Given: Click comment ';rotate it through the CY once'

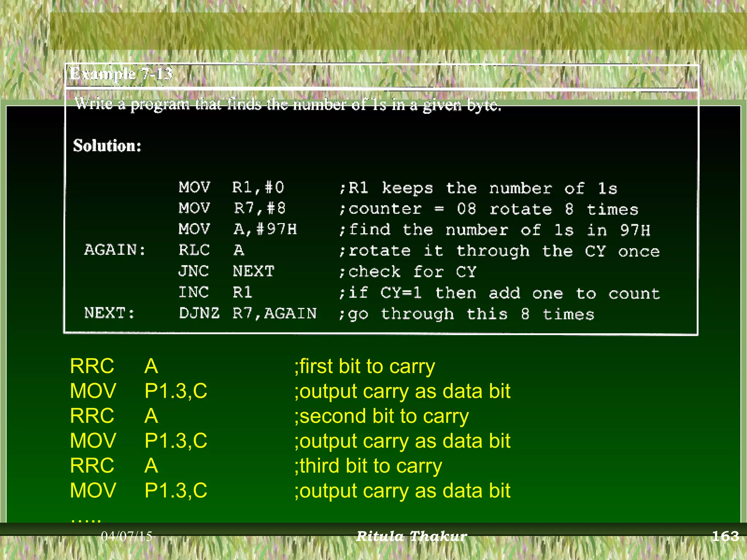Looking at the screenshot, I should (x=499, y=251).
